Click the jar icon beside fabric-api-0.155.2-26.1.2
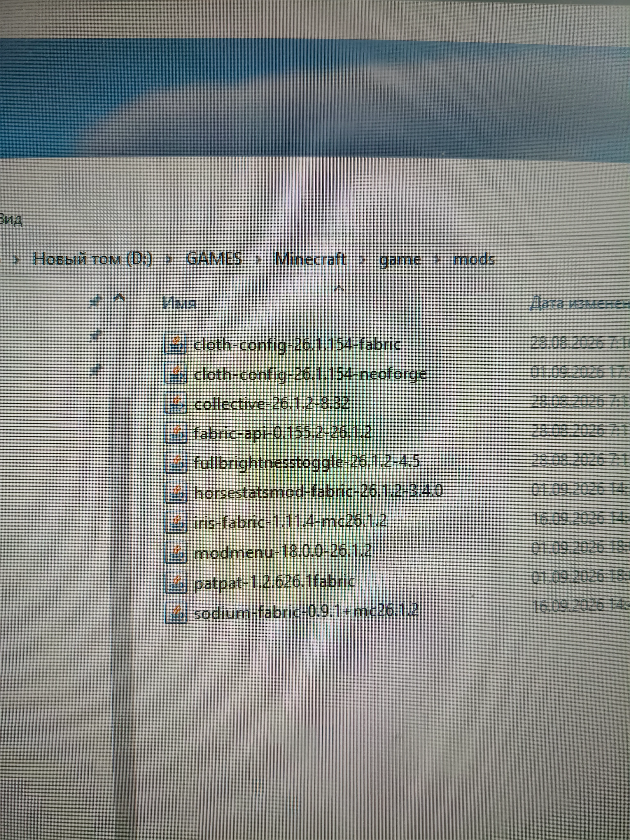Screen dimensions: 630x840 tap(175, 433)
